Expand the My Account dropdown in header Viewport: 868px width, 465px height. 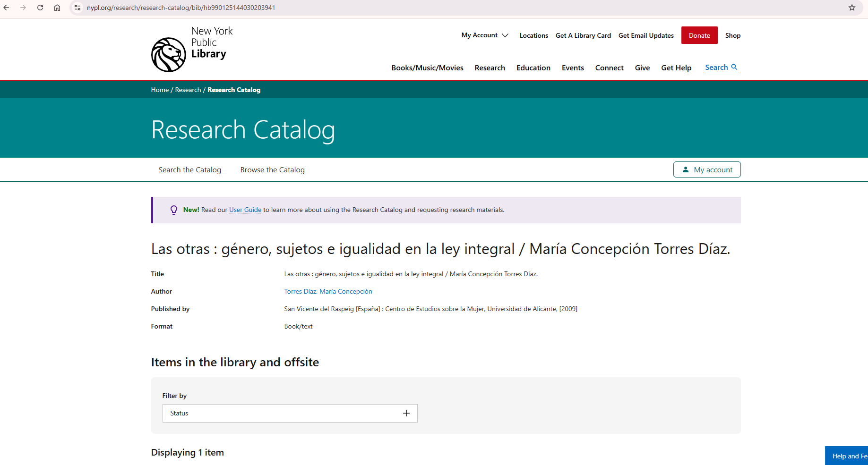(485, 35)
